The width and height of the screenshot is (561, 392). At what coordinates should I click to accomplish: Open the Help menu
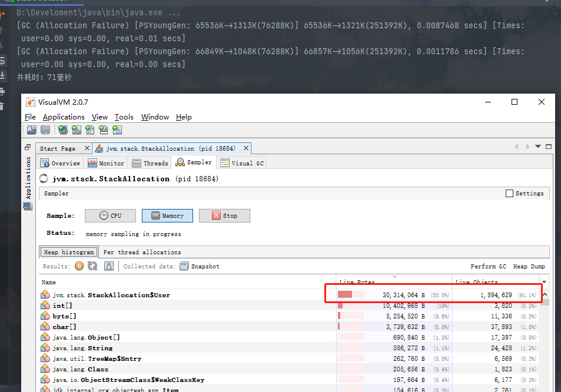[x=184, y=117]
